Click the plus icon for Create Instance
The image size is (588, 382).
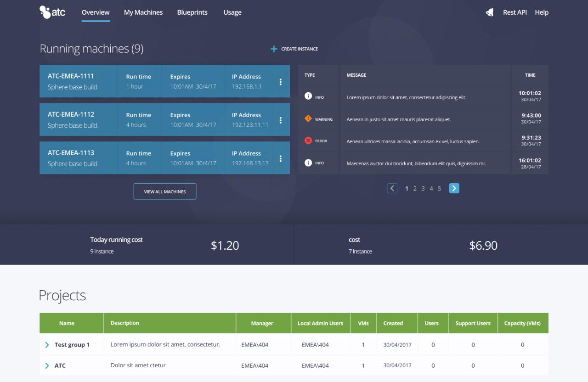(x=274, y=49)
